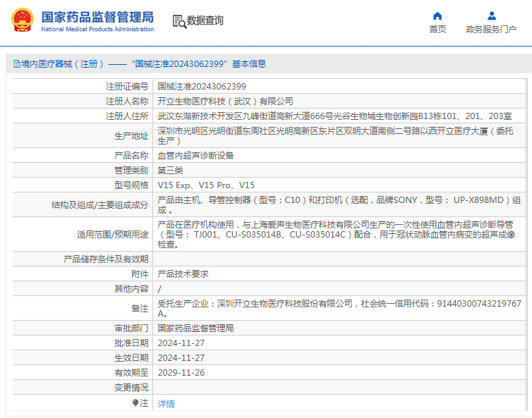Click the 适用范围/预期用途 label
Image resolution: width=532 pixels, height=418 pixels.
coord(113,234)
